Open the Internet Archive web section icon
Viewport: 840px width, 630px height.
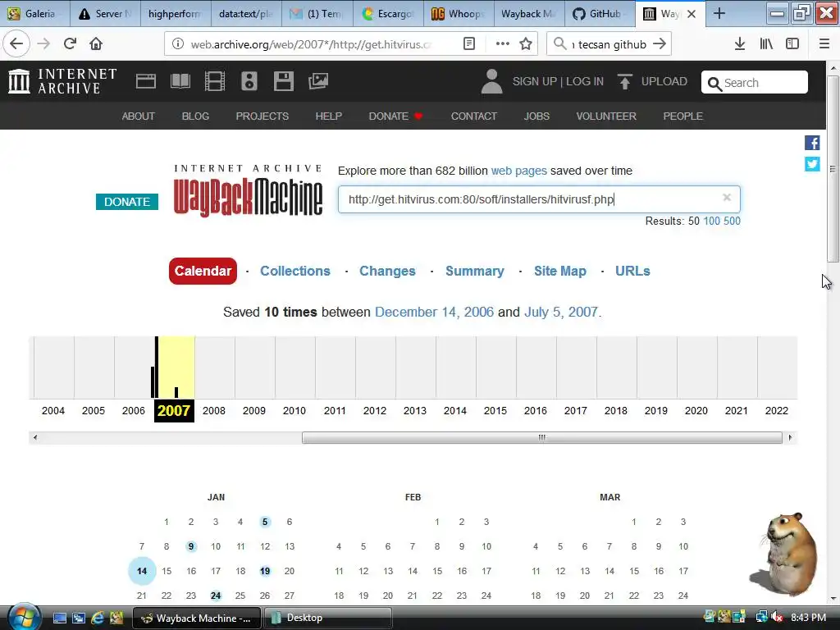[x=146, y=81]
